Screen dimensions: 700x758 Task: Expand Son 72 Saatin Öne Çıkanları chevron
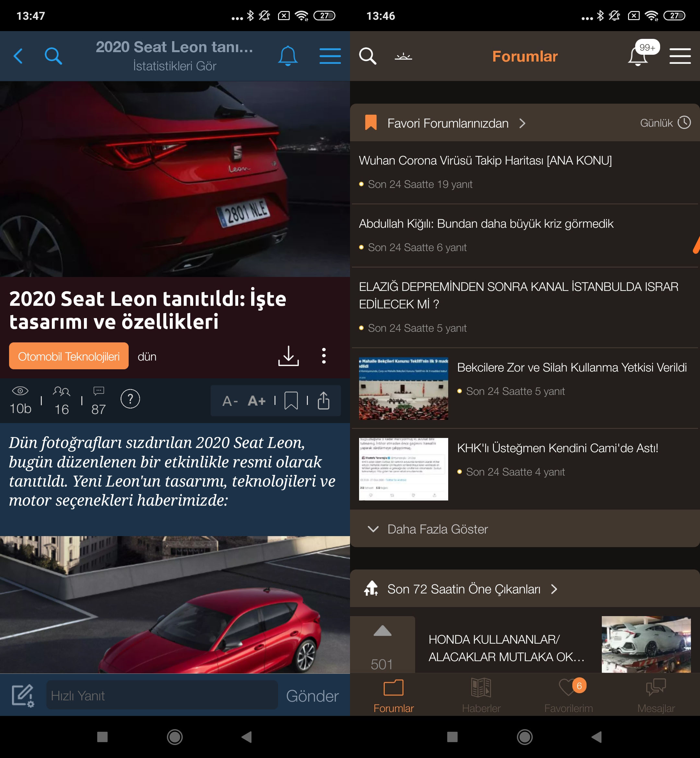pos(554,589)
